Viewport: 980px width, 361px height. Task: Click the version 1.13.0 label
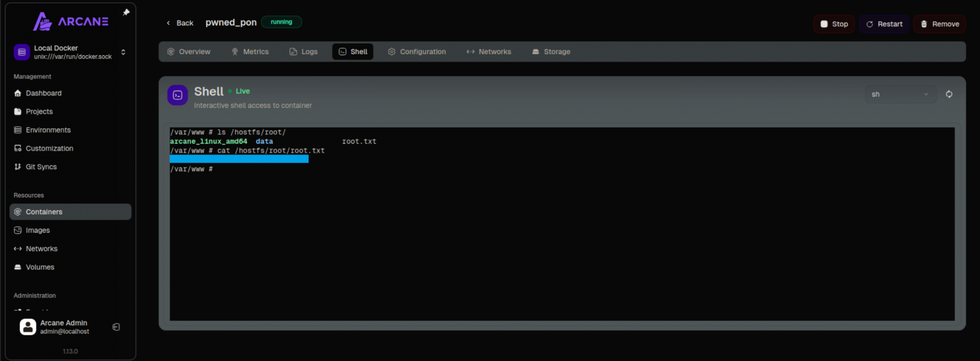(70, 352)
